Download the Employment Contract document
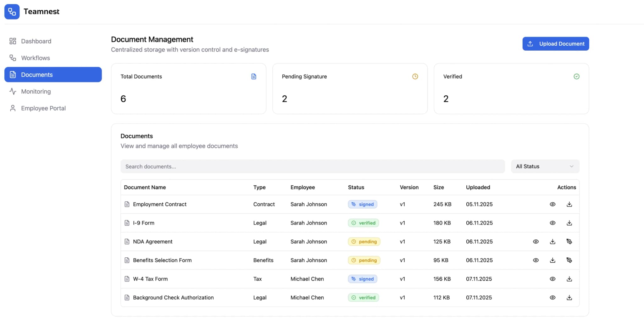 (x=569, y=204)
